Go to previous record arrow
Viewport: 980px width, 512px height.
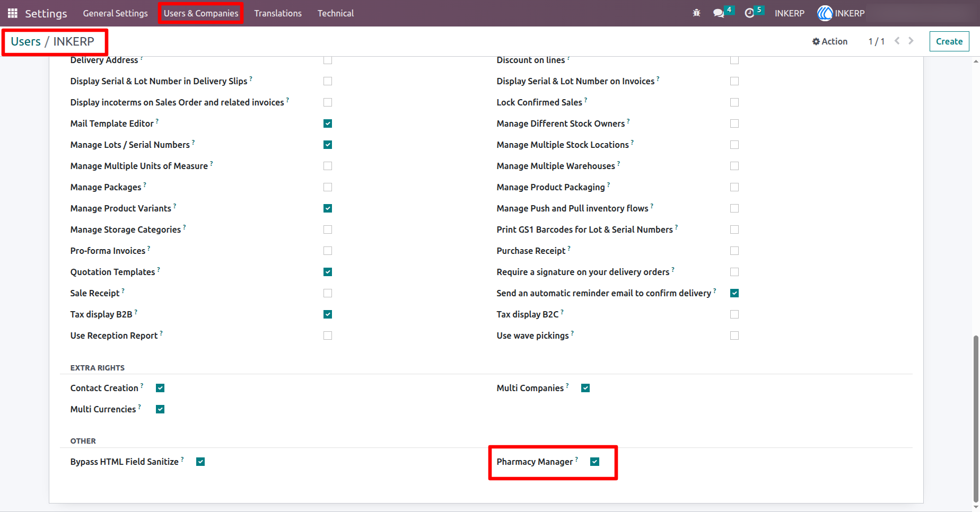tap(897, 41)
